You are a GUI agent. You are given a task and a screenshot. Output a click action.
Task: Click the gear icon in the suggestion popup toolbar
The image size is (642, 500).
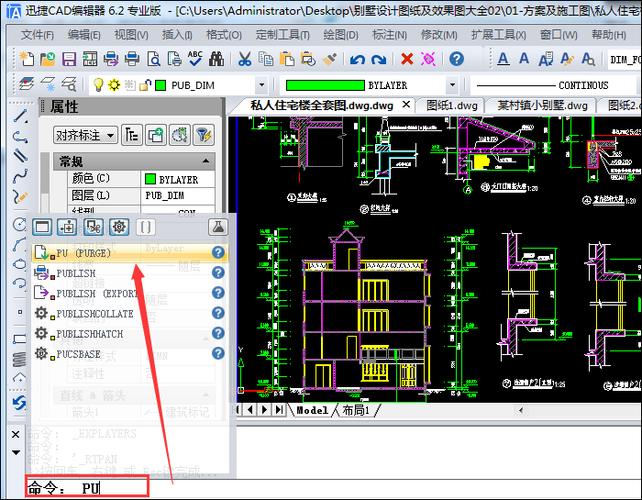[x=120, y=227]
